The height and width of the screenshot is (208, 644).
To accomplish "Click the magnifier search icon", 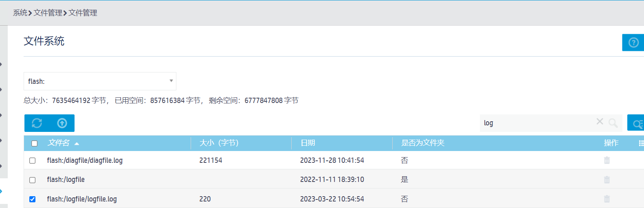I will 613,123.
